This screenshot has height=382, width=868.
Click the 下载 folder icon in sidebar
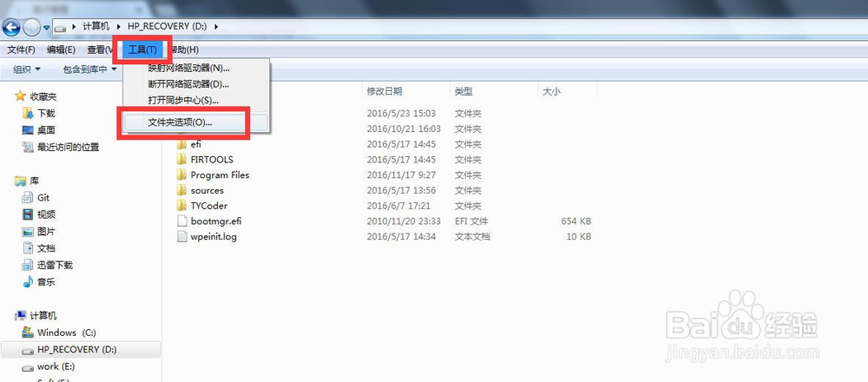click(x=29, y=113)
